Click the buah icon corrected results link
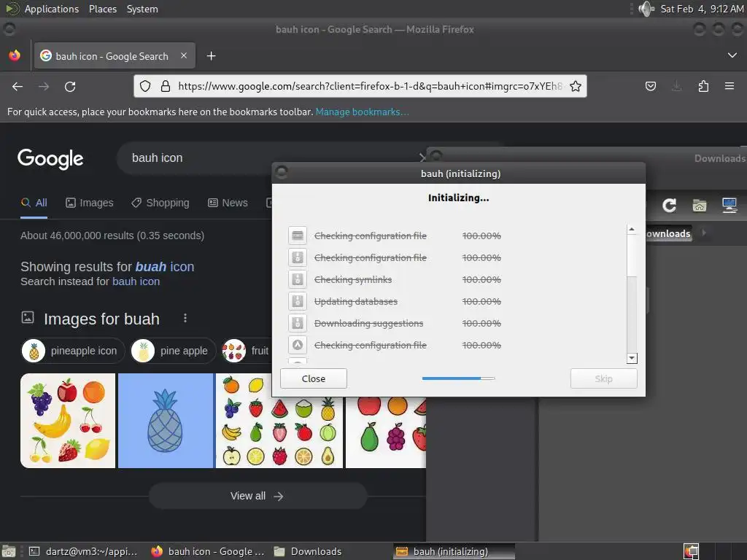The height and width of the screenshot is (560, 747). pyautogui.click(x=164, y=267)
